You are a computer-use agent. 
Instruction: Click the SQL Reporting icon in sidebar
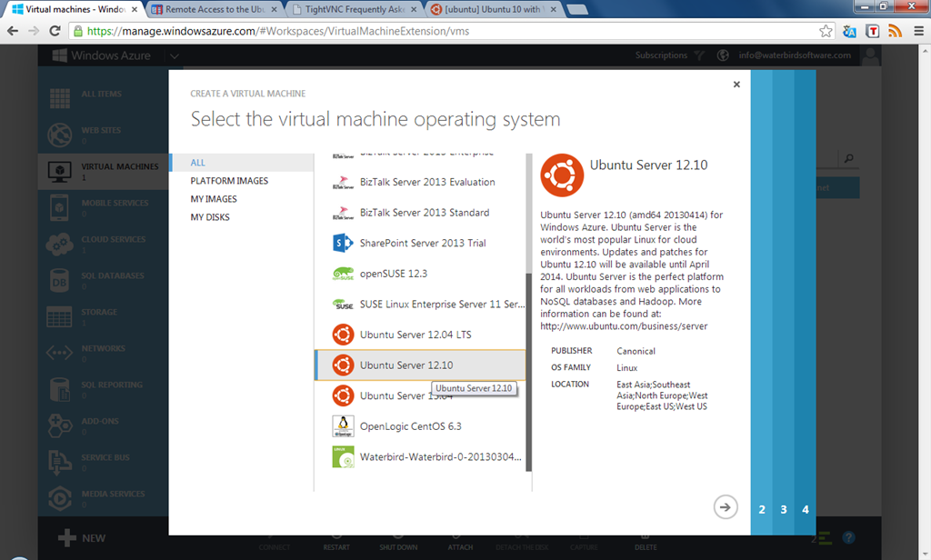point(59,390)
